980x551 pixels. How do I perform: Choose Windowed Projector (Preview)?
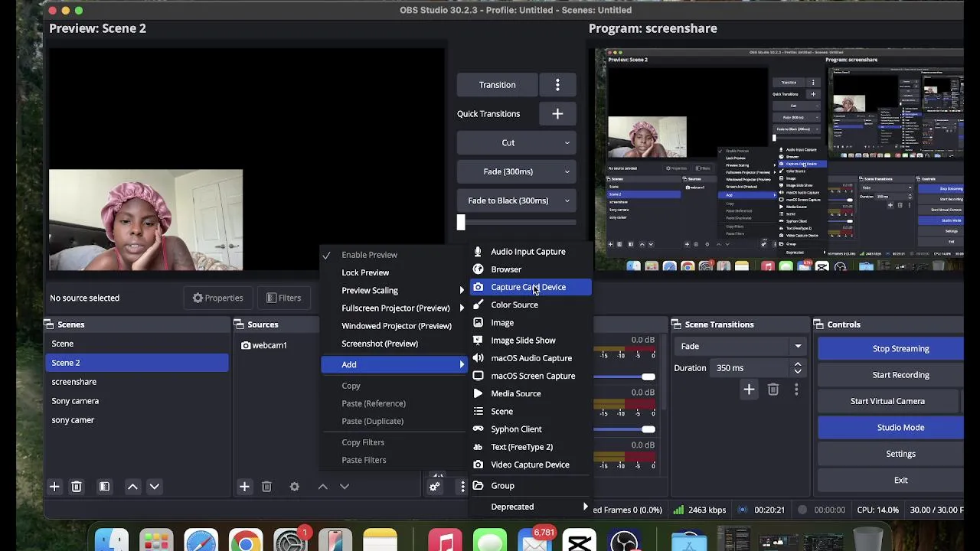pos(395,326)
